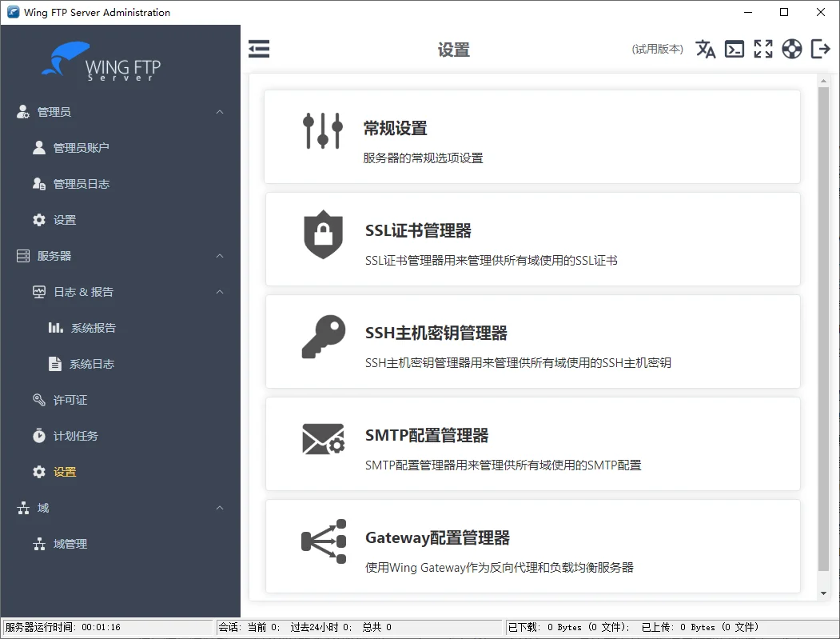Open 域管理 in the sidebar
840x639 pixels.
pyautogui.click(x=70, y=544)
